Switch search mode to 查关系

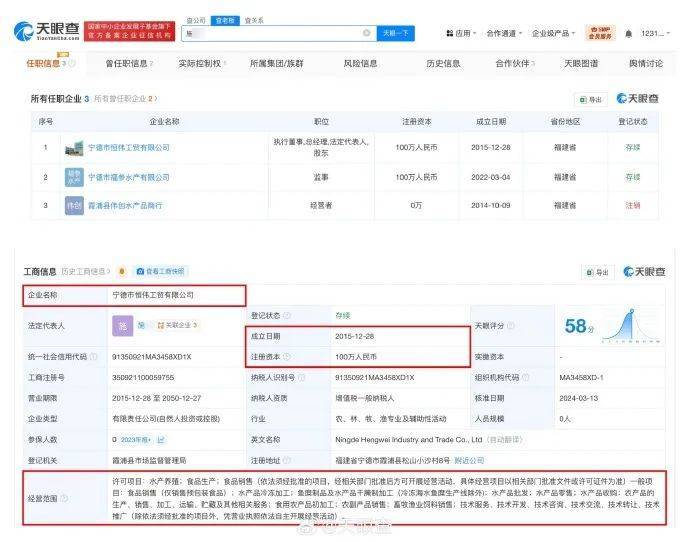point(254,20)
